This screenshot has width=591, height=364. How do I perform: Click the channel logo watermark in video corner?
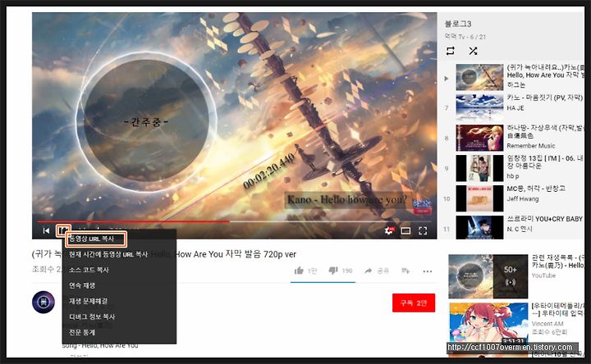click(x=422, y=207)
